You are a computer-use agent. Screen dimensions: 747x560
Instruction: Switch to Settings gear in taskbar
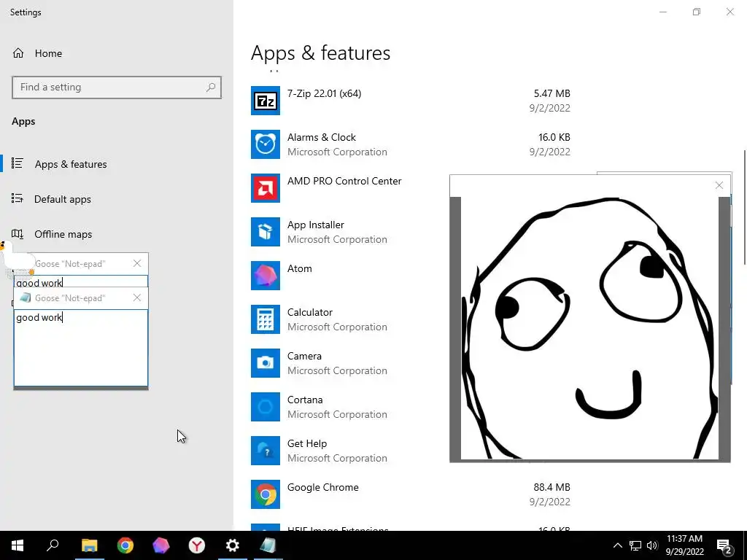(233, 545)
